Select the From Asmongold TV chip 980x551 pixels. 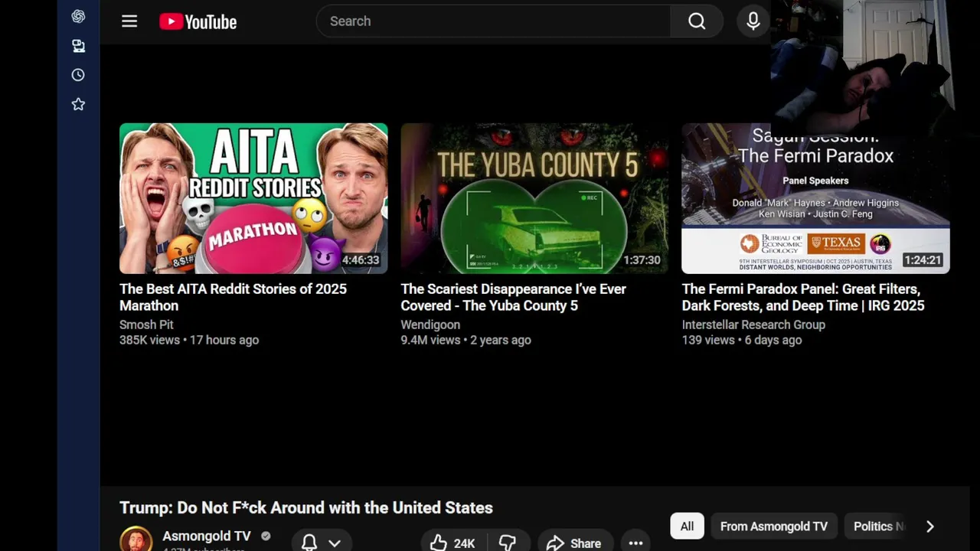[773, 527]
